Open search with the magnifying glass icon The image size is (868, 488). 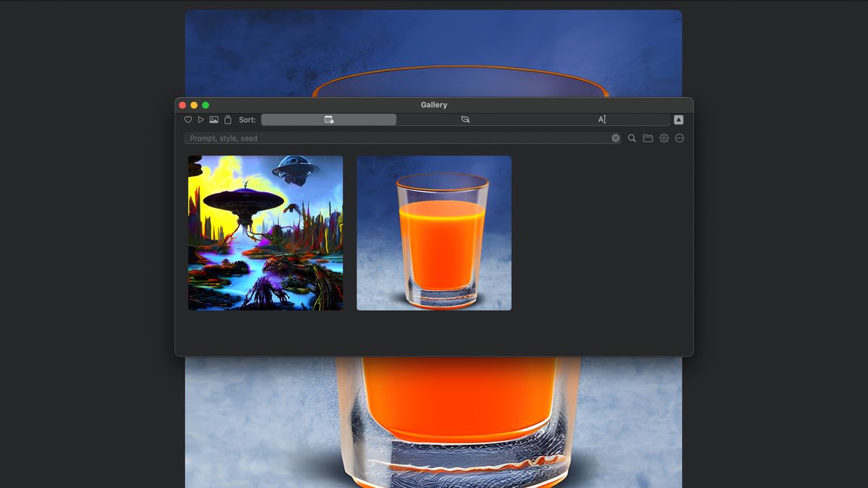click(x=631, y=138)
